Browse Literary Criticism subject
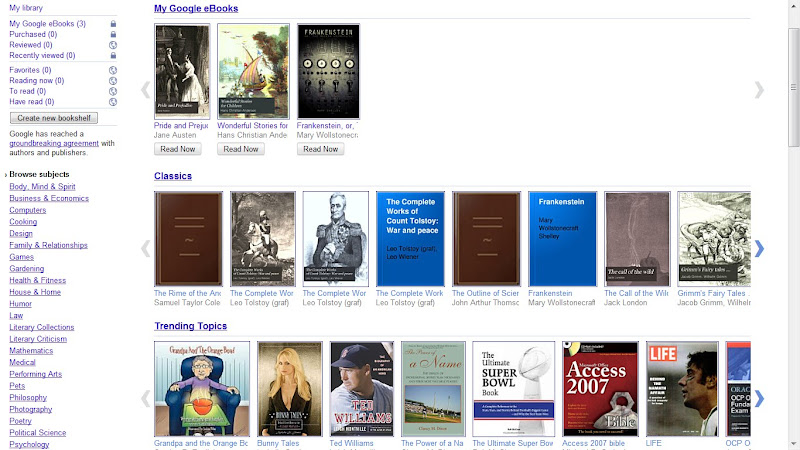The width and height of the screenshot is (800, 450). [38, 339]
